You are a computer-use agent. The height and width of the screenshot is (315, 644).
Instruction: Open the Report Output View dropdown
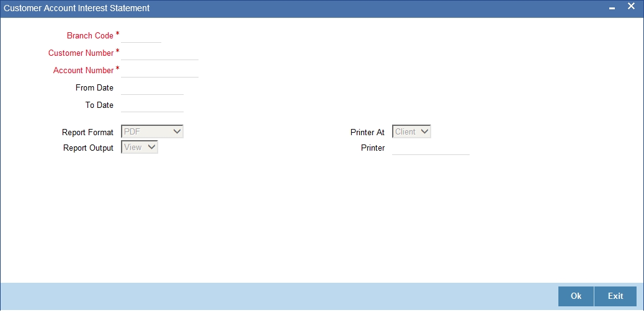[140, 147]
